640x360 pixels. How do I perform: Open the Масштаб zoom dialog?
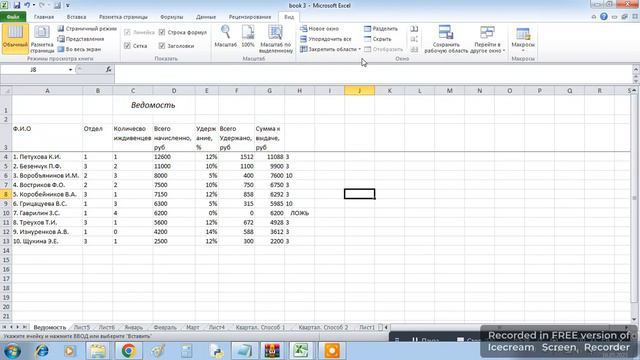225,37
